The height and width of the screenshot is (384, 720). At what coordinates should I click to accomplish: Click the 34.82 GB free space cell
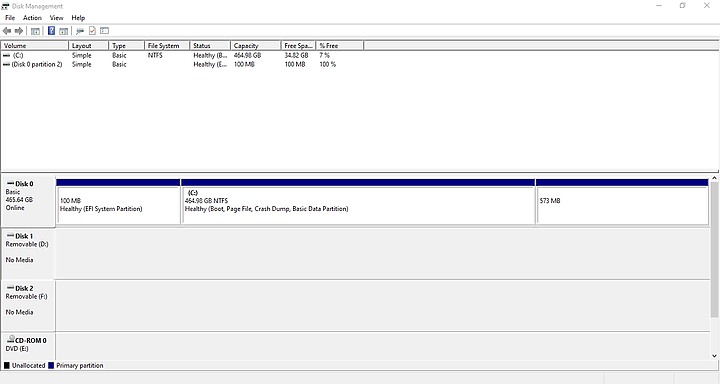296,55
